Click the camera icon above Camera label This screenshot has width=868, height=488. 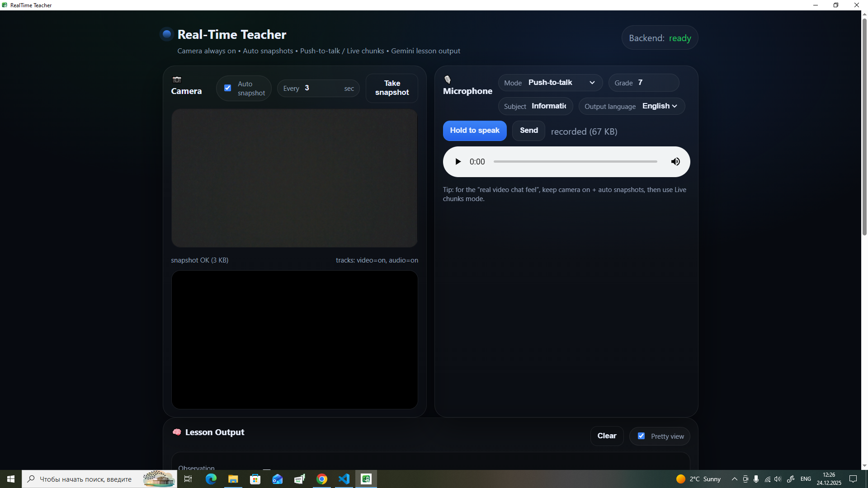click(x=177, y=80)
